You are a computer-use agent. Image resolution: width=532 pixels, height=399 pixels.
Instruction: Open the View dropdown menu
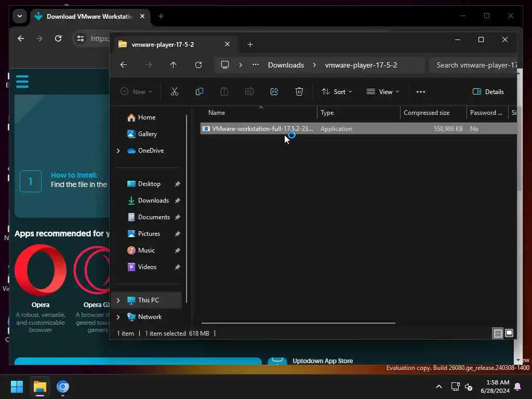pos(383,91)
